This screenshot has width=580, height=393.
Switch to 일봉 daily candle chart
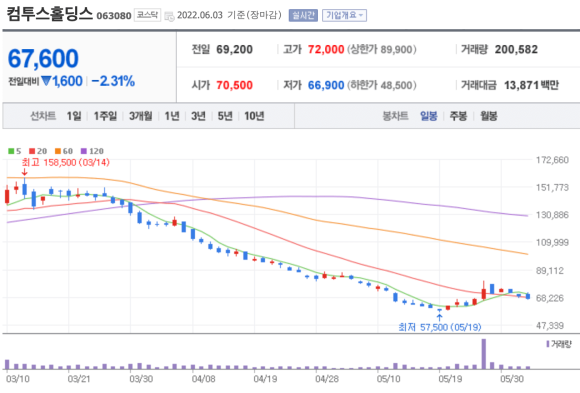click(x=429, y=116)
